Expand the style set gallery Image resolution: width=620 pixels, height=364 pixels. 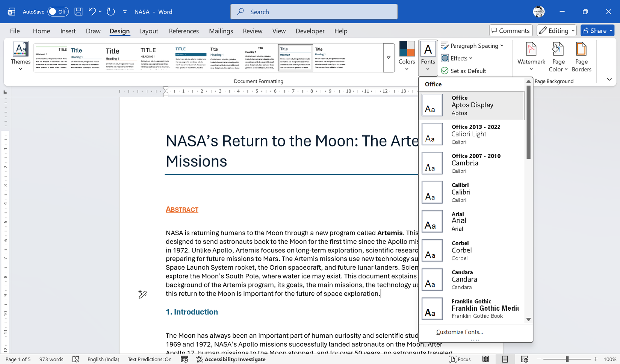point(389,57)
